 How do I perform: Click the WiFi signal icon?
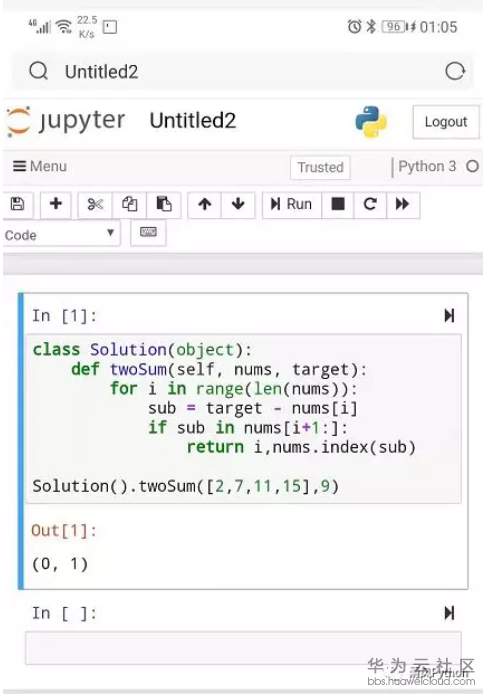(x=65, y=27)
